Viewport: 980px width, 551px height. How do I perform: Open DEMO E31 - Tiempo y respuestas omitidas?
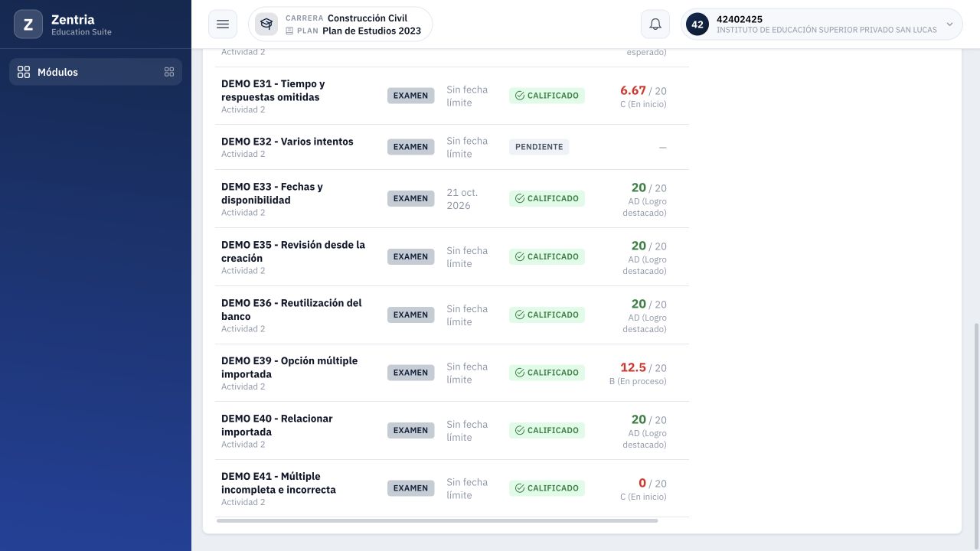(x=273, y=90)
